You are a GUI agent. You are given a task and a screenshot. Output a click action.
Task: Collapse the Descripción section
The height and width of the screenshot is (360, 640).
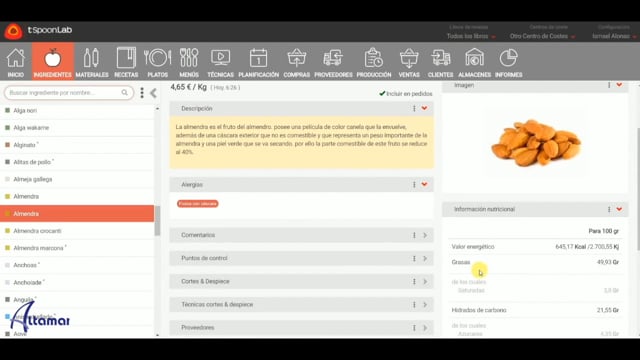tap(424, 109)
